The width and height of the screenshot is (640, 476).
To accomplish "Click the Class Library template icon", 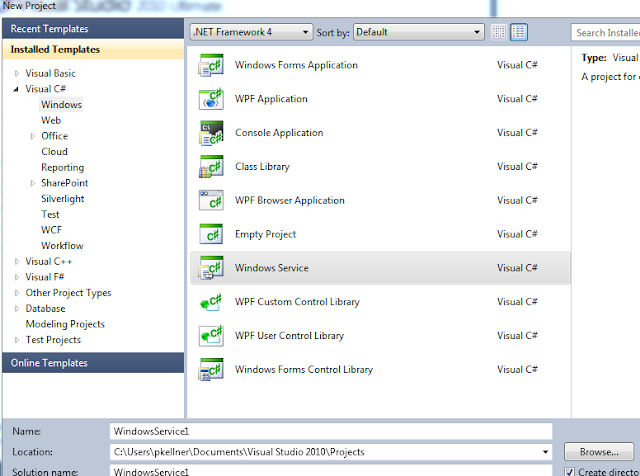I will click(x=211, y=167).
